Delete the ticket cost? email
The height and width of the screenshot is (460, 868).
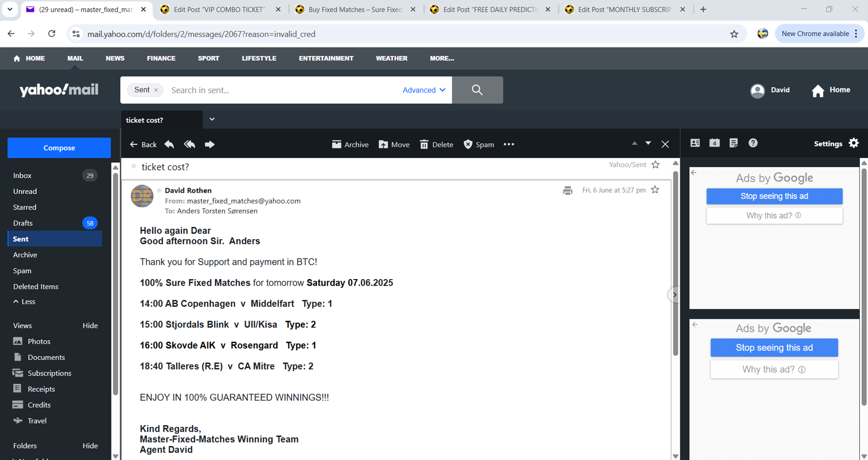tap(436, 144)
